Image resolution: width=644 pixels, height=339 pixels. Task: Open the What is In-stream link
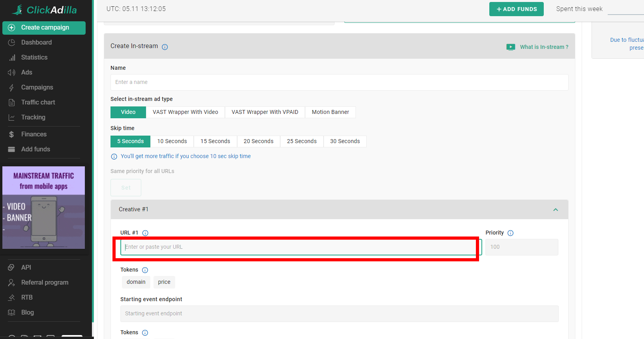click(x=544, y=47)
